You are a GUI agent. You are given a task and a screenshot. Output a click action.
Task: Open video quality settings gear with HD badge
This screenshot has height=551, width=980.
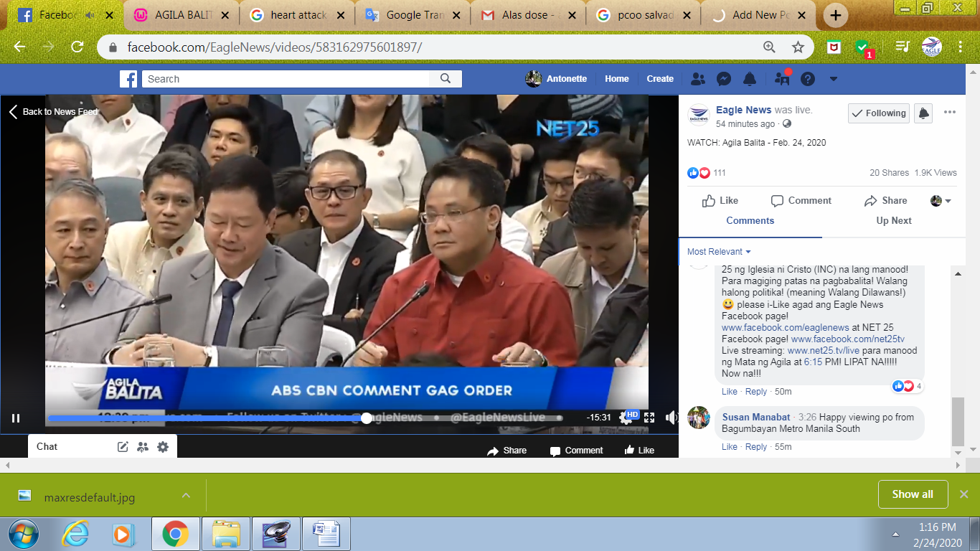coord(626,418)
